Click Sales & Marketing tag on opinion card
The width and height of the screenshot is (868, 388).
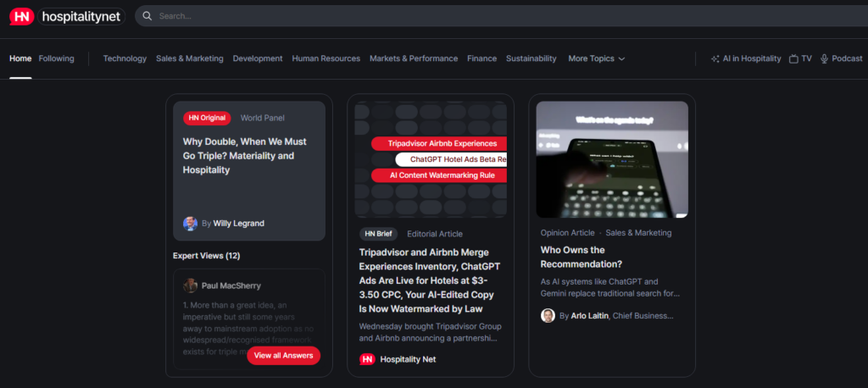pyautogui.click(x=638, y=233)
